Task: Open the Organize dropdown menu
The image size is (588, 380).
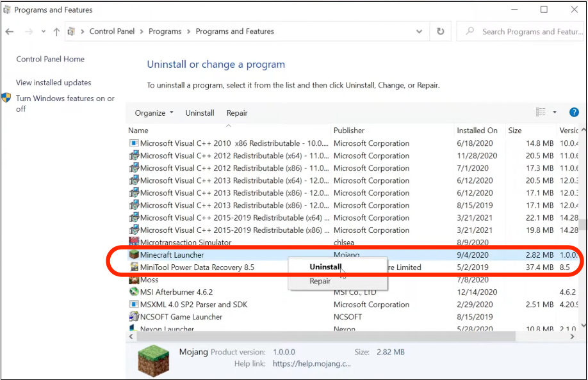Action: point(154,113)
